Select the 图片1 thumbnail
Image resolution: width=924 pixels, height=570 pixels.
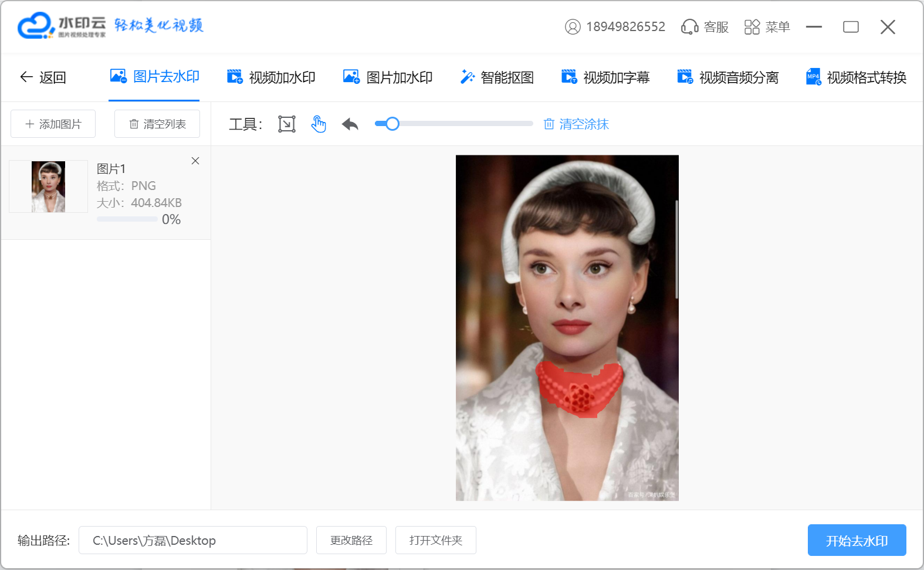tap(48, 186)
